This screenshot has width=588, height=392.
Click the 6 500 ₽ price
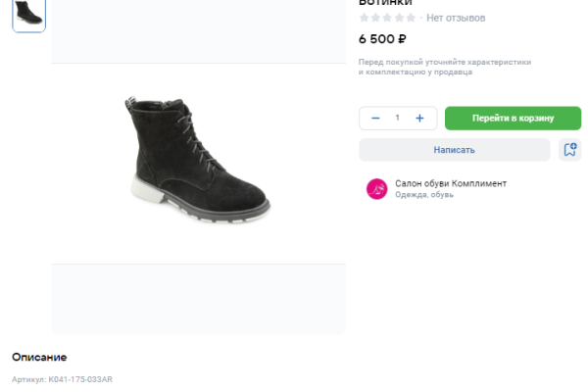(x=382, y=39)
